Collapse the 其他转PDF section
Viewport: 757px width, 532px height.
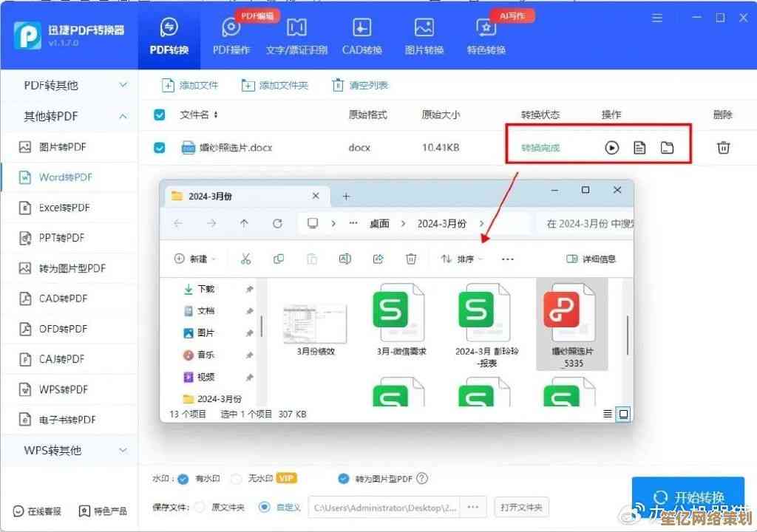coord(123,116)
